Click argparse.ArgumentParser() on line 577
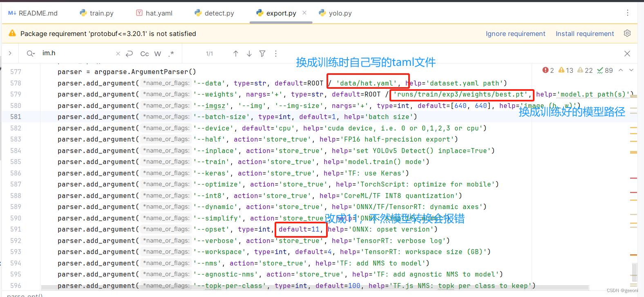The width and height of the screenshot is (644, 297). 145,72
